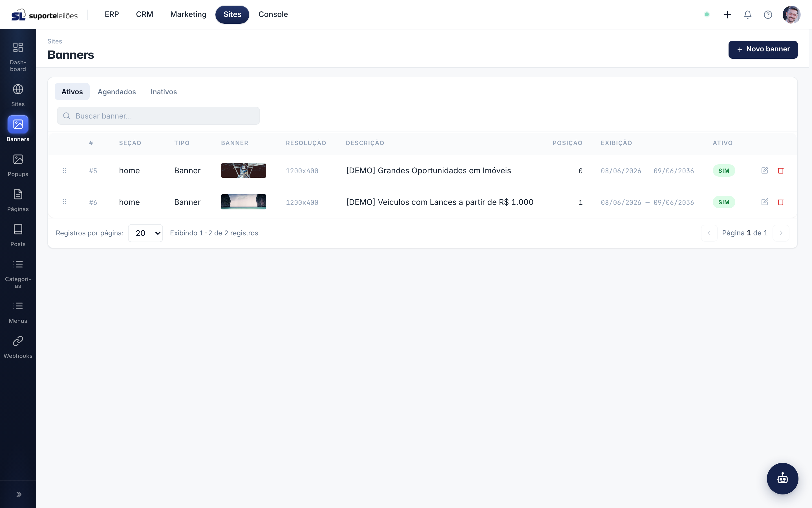Click the Suporte Leilões logo
The image size is (812, 508).
pyautogui.click(x=44, y=15)
